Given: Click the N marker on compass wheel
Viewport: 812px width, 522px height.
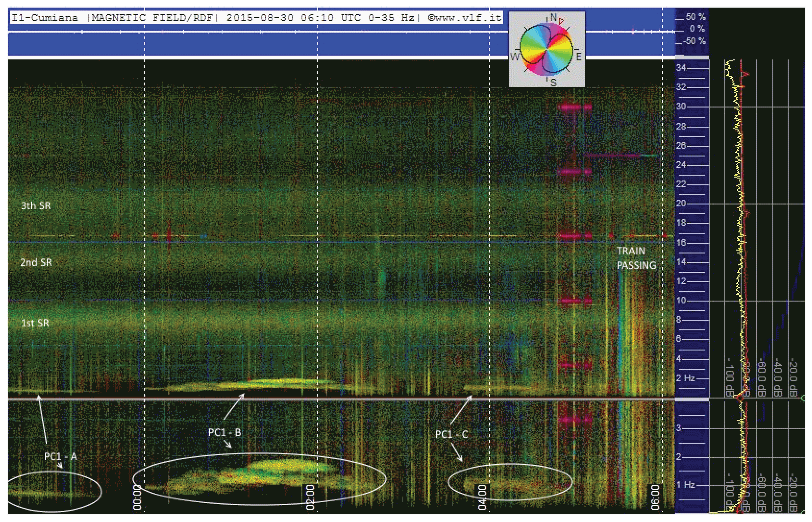Looking at the screenshot, I should (x=553, y=17).
